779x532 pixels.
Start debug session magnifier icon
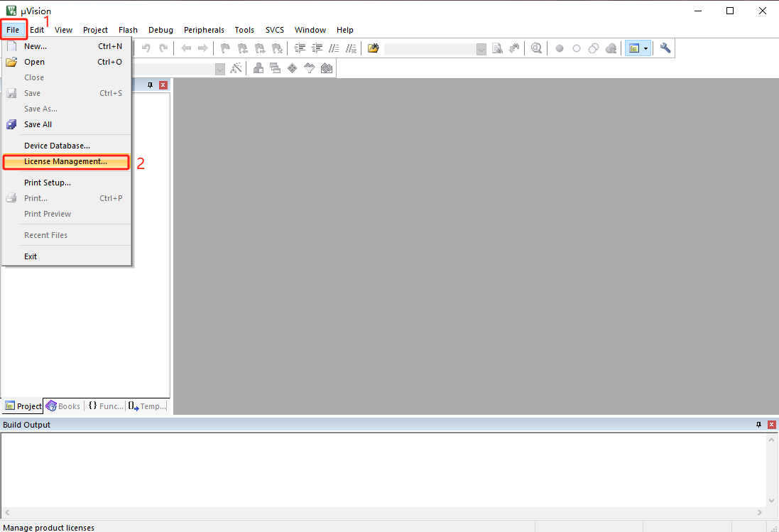click(x=536, y=48)
